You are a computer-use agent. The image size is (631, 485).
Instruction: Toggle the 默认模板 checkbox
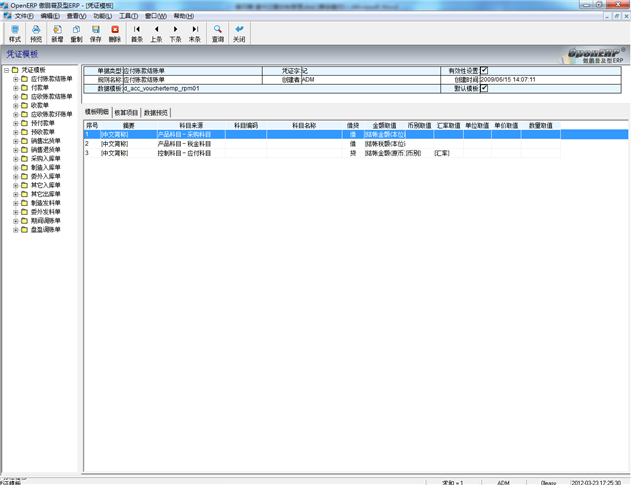tap(484, 88)
